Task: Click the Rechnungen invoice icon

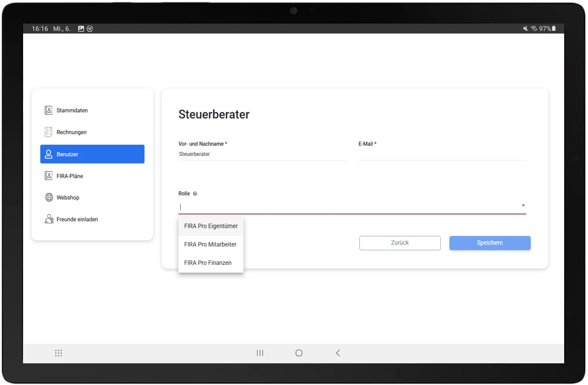Action: pyautogui.click(x=48, y=132)
